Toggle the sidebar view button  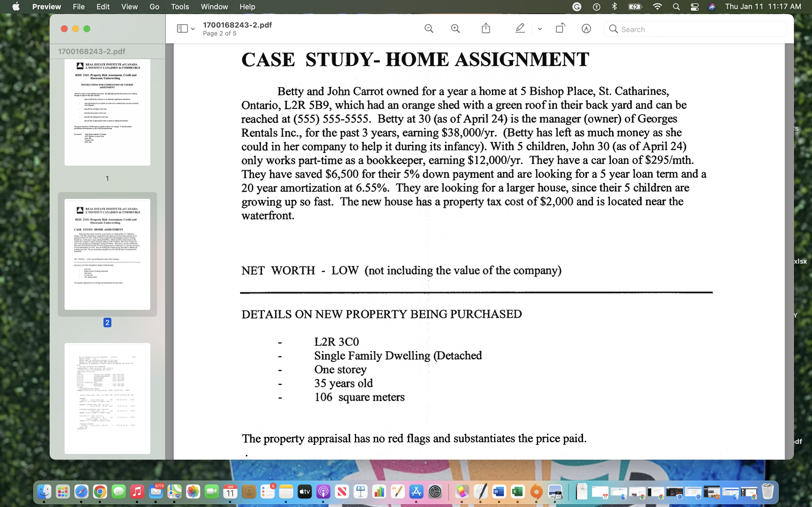click(182, 29)
